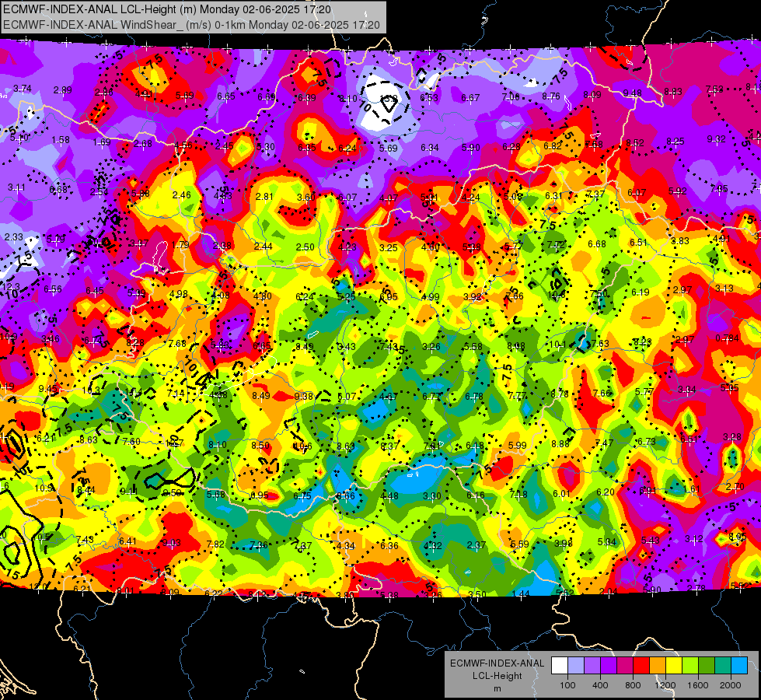Click the wind shear value '6.19'
Viewport: 761px width, 700px height.
click(641, 292)
